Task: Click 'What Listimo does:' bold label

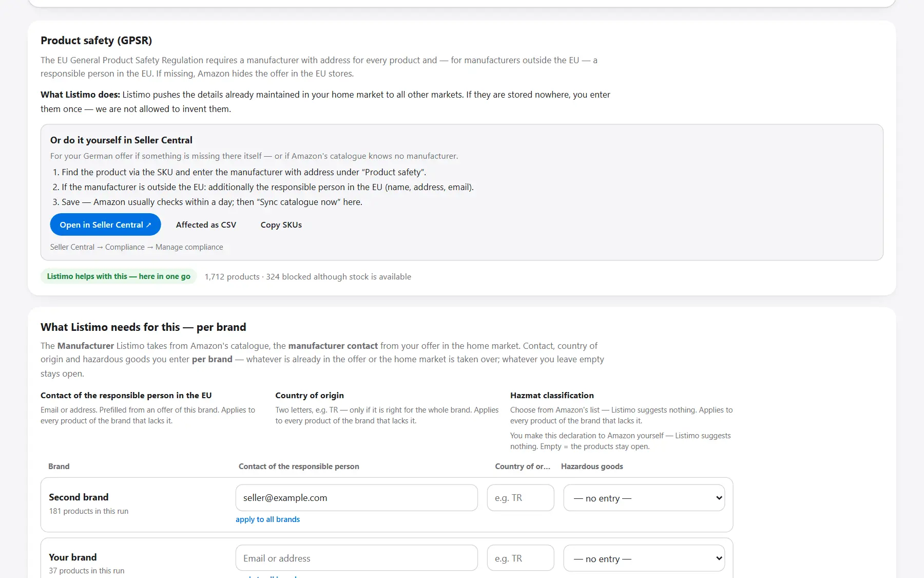Action: point(81,95)
